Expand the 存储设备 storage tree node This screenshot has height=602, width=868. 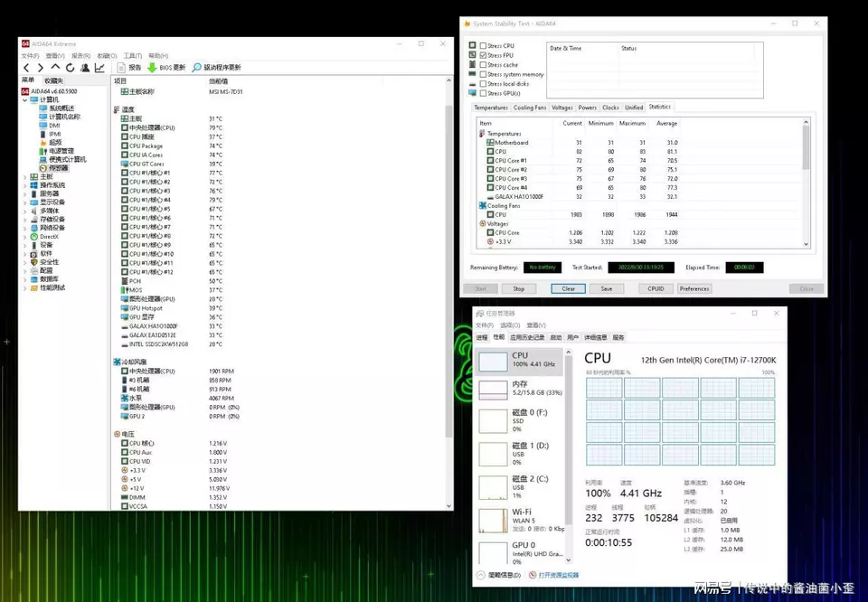[25, 220]
